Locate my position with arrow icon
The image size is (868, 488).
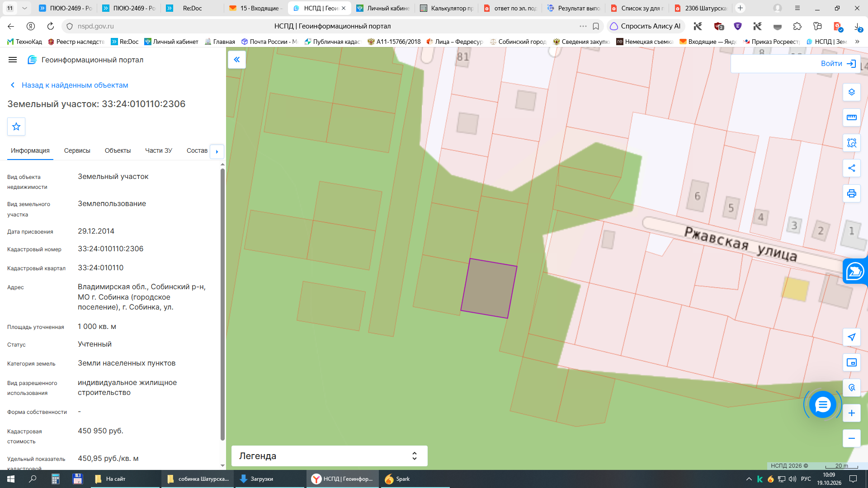(852, 337)
